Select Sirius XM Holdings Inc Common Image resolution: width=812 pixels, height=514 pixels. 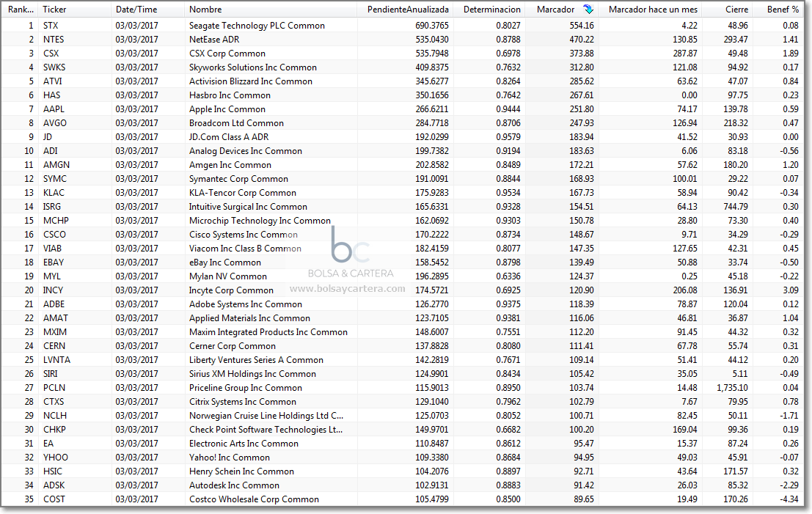[252, 374]
